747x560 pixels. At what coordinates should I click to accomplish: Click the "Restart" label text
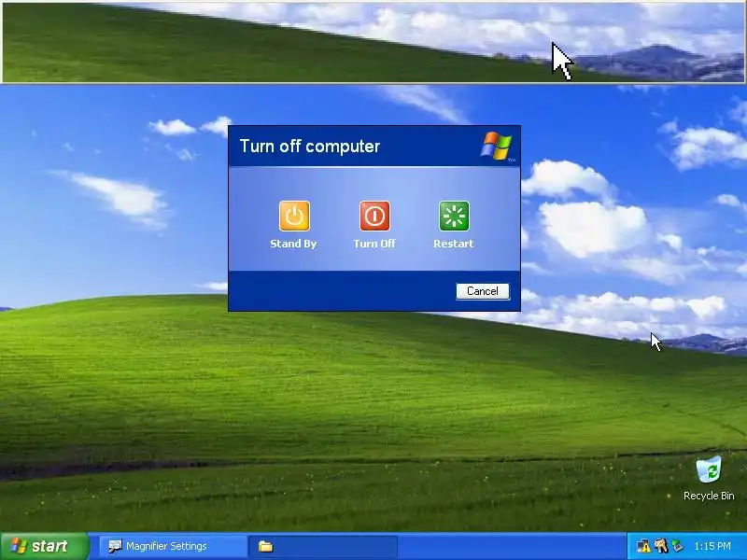coord(454,244)
